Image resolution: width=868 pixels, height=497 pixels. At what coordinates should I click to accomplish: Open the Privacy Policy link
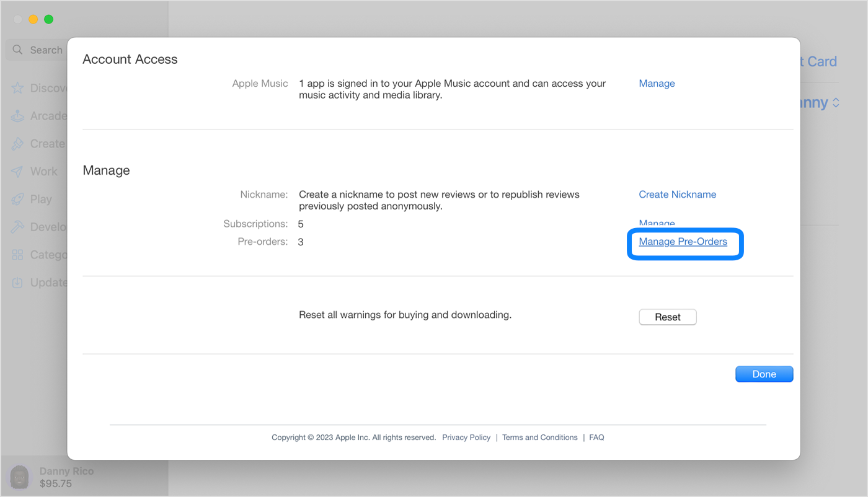point(466,438)
